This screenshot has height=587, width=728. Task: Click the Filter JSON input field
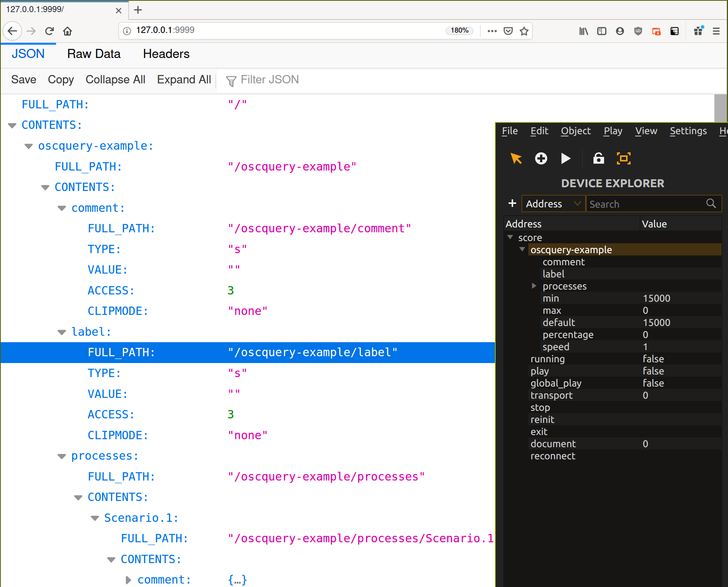(269, 80)
